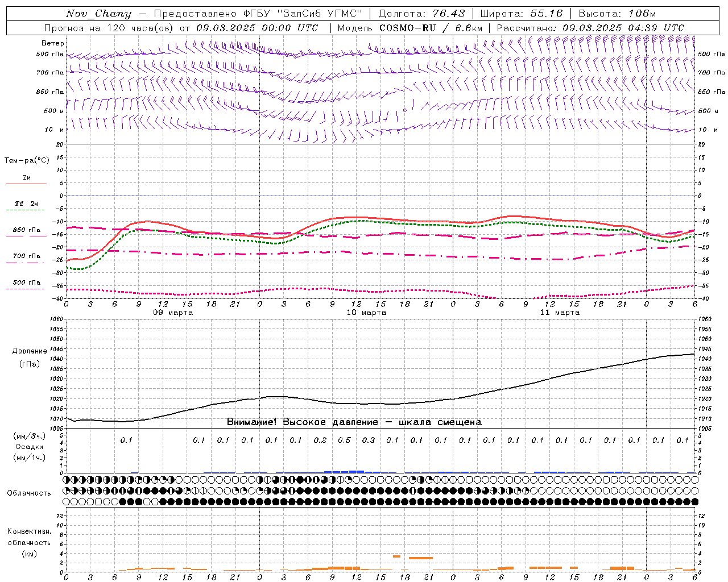Click the "Тем-ра(°C)" temperature panel label
The image size is (728, 582).
[x=27, y=161]
